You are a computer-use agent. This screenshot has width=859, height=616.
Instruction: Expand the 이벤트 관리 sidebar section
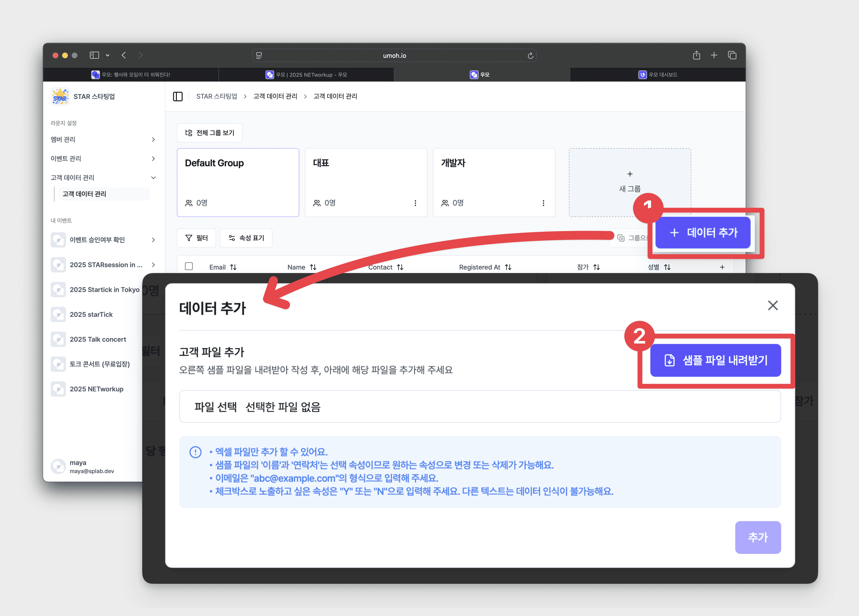(153, 159)
